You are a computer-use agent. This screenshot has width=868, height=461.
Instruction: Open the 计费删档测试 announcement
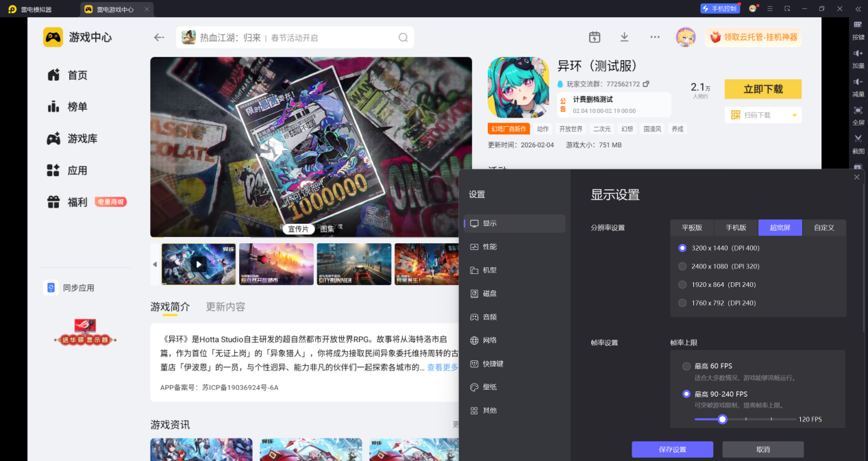pyautogui.click(x=614, y=105)
